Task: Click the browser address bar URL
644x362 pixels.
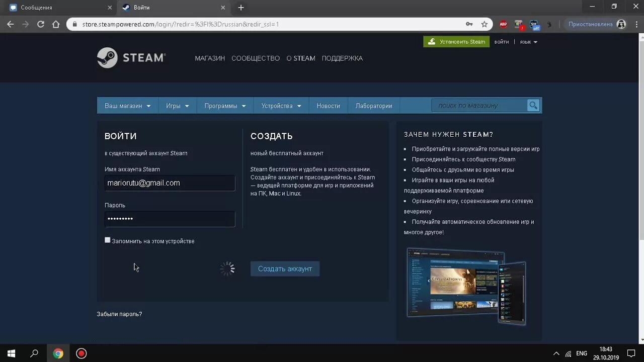Action: coord(181,24)
